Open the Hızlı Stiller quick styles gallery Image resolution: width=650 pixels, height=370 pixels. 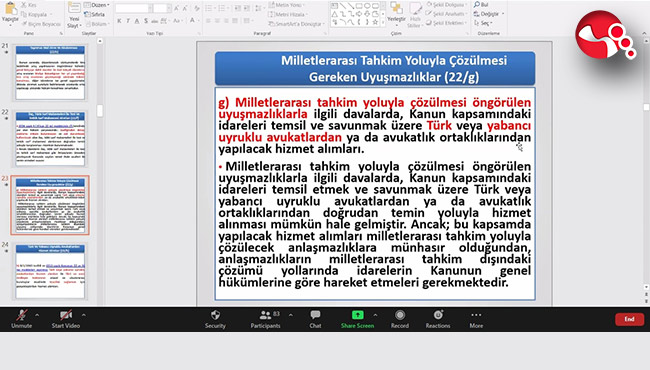coord(415,15)
